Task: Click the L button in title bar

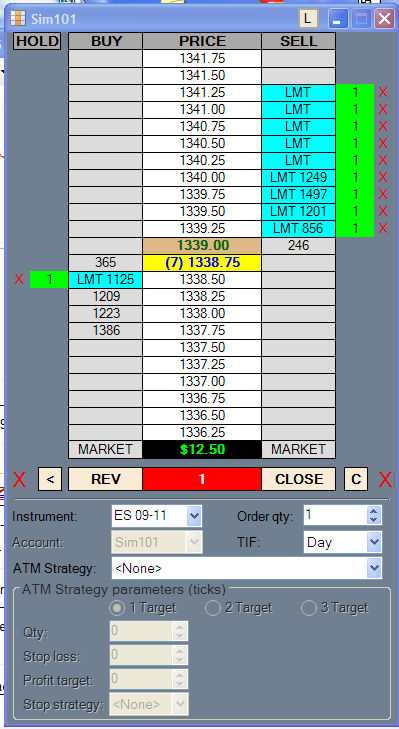Action: click(x=308, y=19)
